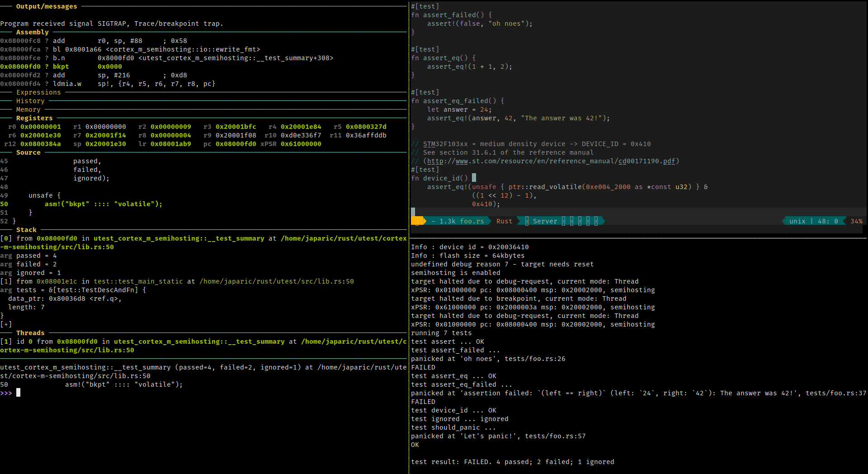Click the "unix" file format indicator

tap(797, 221)
